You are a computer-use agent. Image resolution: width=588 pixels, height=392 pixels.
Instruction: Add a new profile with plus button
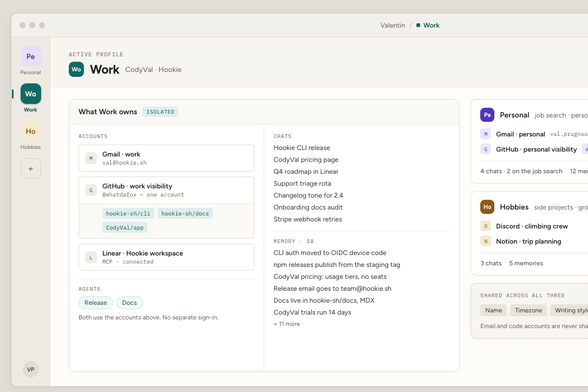click(31, 168)
